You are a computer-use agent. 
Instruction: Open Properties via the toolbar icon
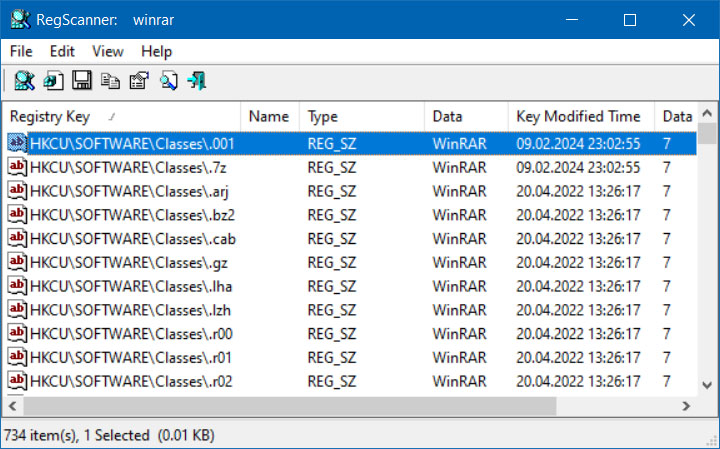tap(139, 81)
